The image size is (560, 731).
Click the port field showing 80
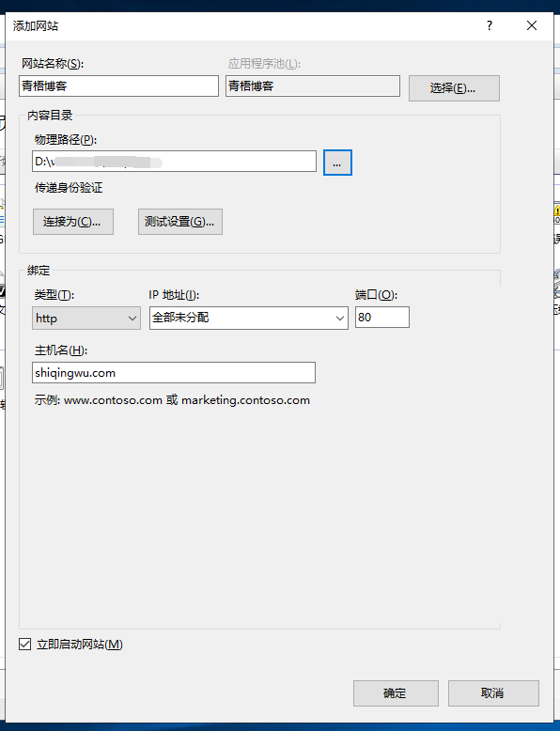pyautogui.click(x=382, y=317)
